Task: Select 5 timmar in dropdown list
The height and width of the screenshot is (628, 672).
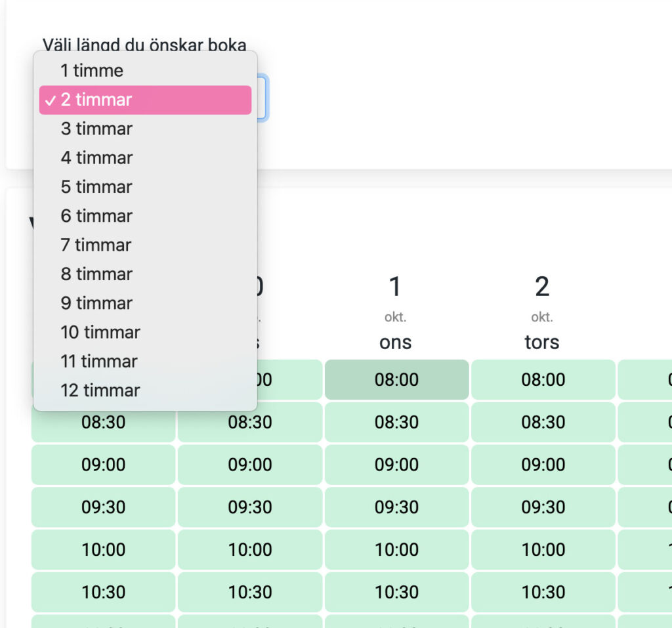Action: [96, 187]
